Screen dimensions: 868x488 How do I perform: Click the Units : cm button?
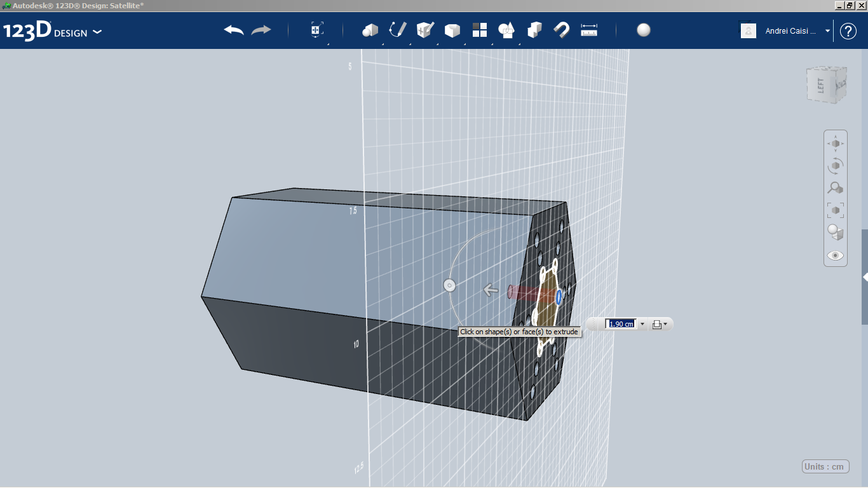click(x=825, y=466)
